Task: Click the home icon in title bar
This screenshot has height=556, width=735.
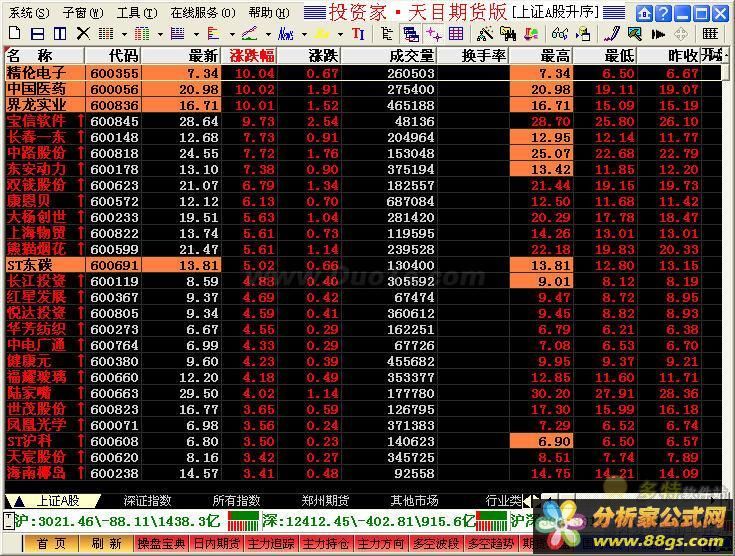Action: [644, 13]
